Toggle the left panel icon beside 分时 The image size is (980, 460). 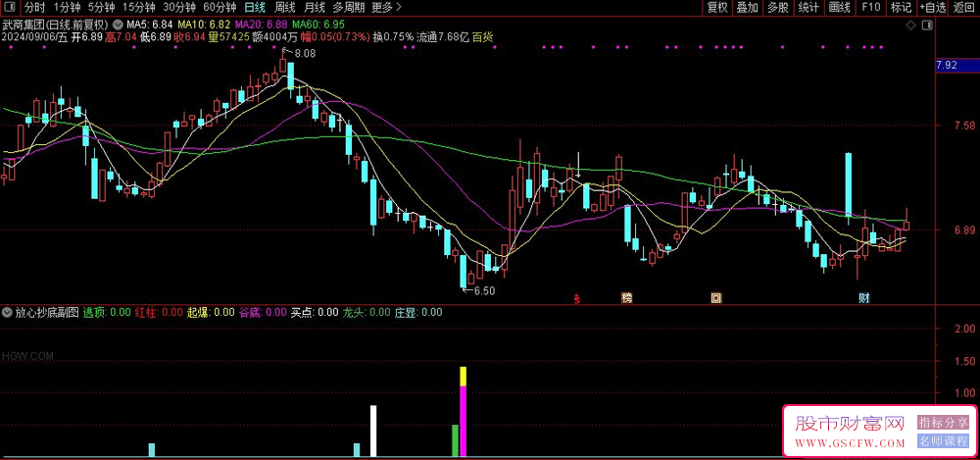[x=9, y=8]
